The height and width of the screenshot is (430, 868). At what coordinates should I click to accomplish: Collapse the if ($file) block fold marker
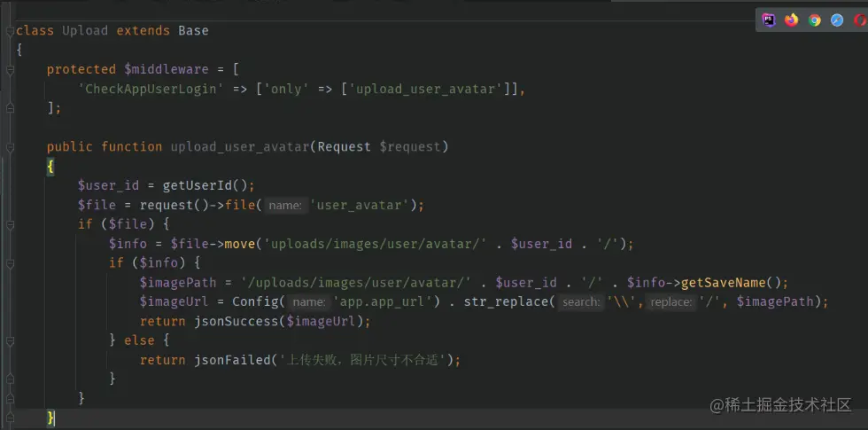click(10, 224)
